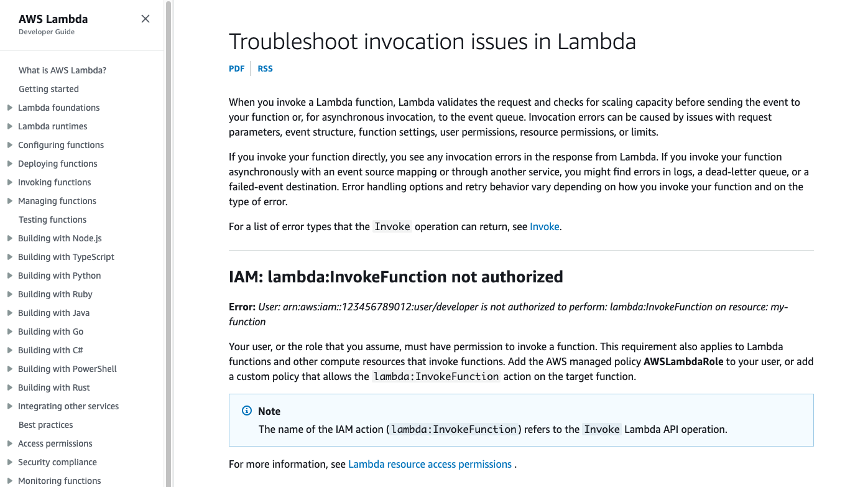This screenshot has height=487, width=868.
Task: Expand the Building with Python arrow
Action: click(x=10, y=276)
